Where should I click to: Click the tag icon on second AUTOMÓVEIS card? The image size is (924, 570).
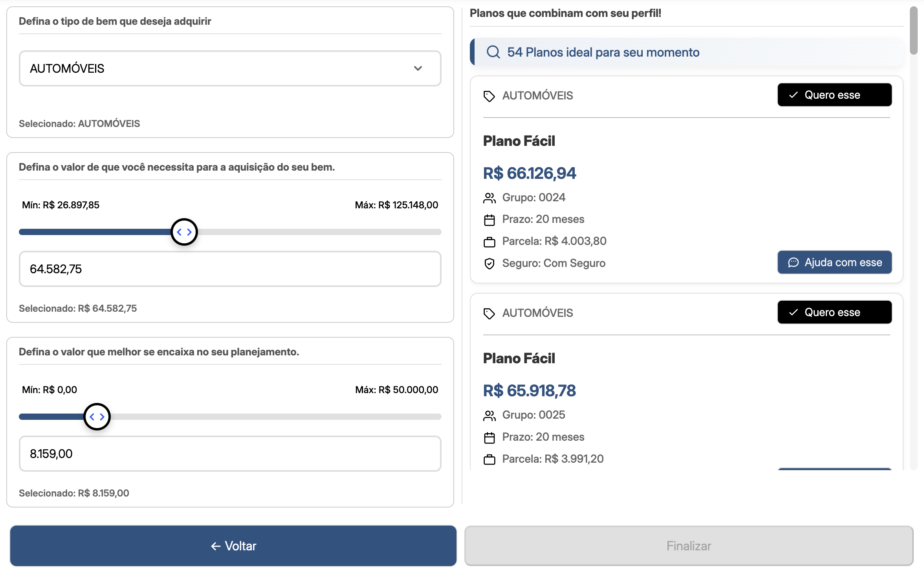coord(489,313)
